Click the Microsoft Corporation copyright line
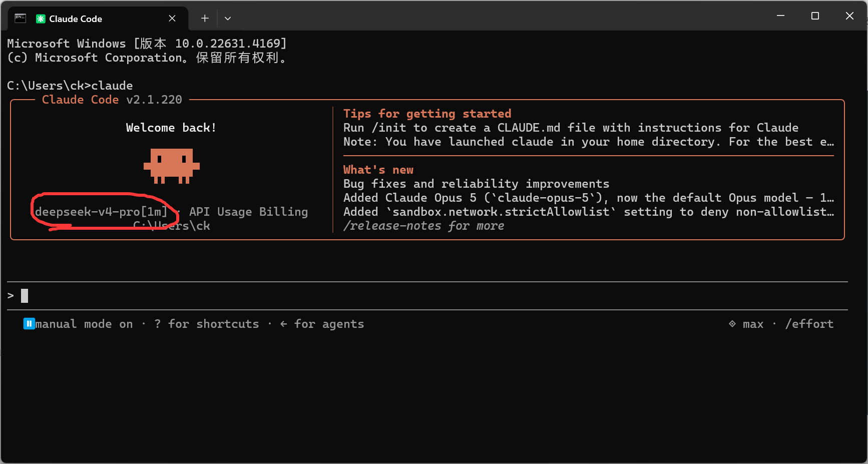Viewport: 868px width, 464px height. [x=147, y=58]
